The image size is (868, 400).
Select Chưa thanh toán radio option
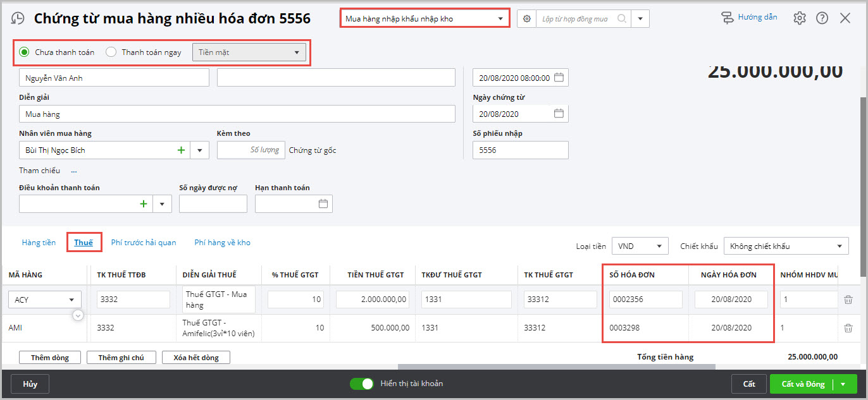pyautogui.click(x=25, y=52)
